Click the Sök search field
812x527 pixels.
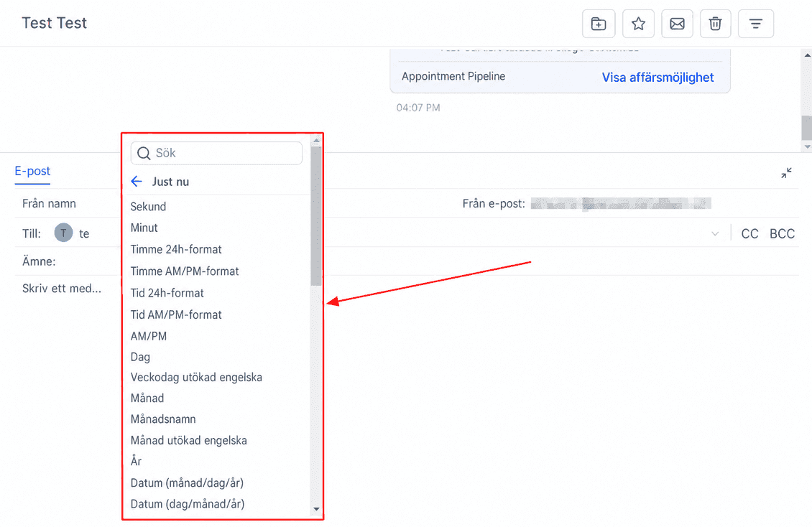[216, 153]
